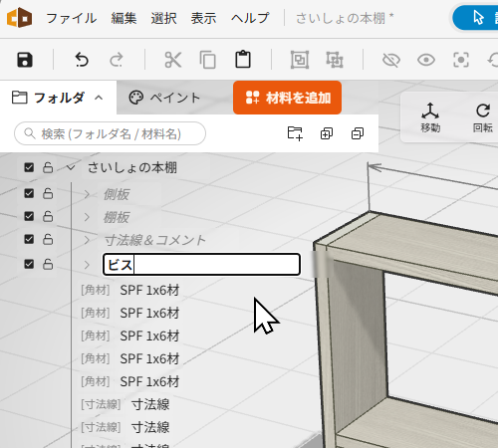Click inside the ビス rename text box
Screen dimensions: 498x448
click(x=201, y=265)
